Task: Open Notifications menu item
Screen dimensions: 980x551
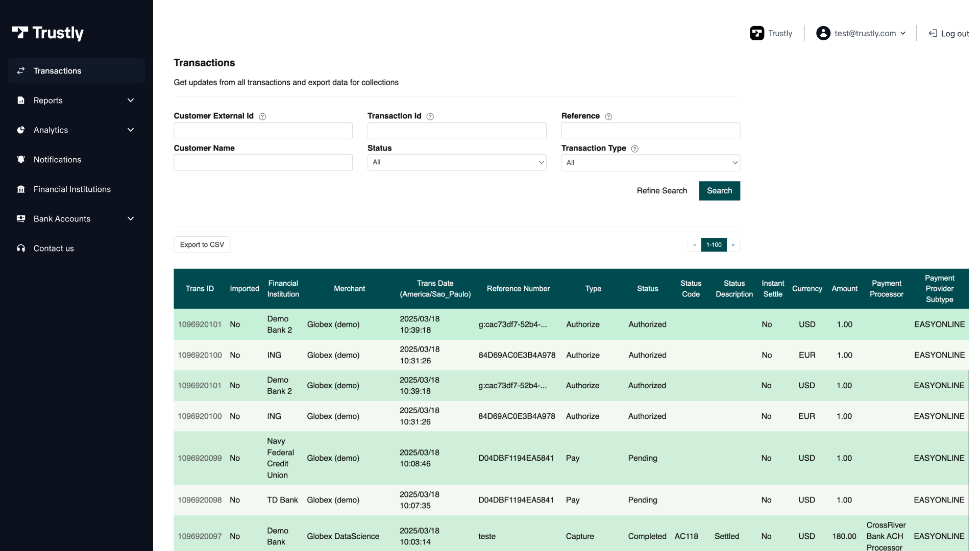Action: click(77, 160)
